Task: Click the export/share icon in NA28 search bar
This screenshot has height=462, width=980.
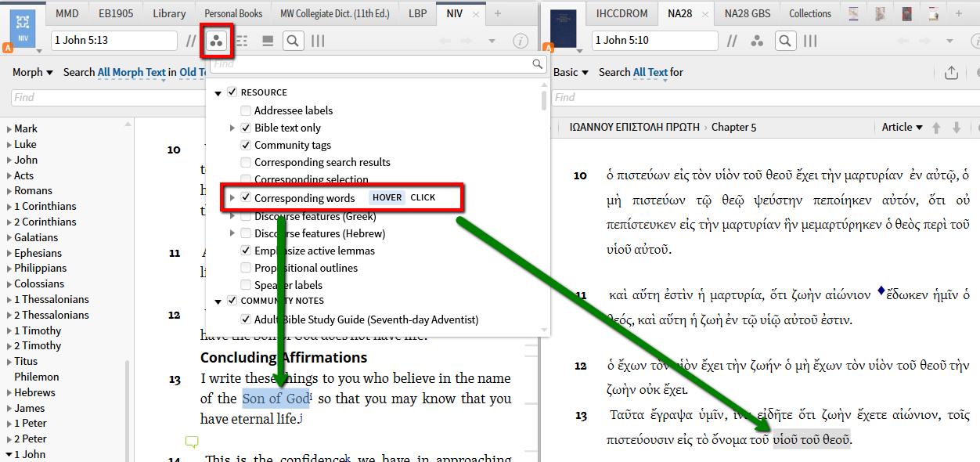Action: click(x=951, y=73)
